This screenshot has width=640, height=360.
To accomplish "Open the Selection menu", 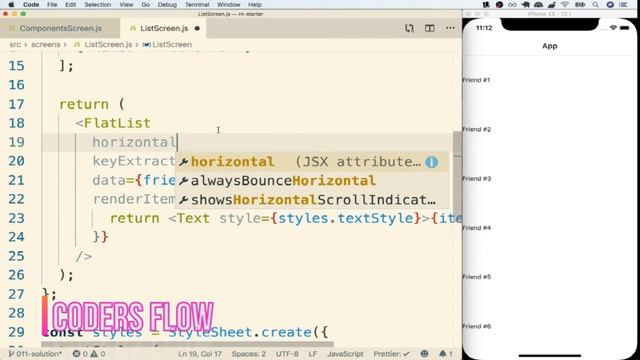I will [x=98, y=4].
